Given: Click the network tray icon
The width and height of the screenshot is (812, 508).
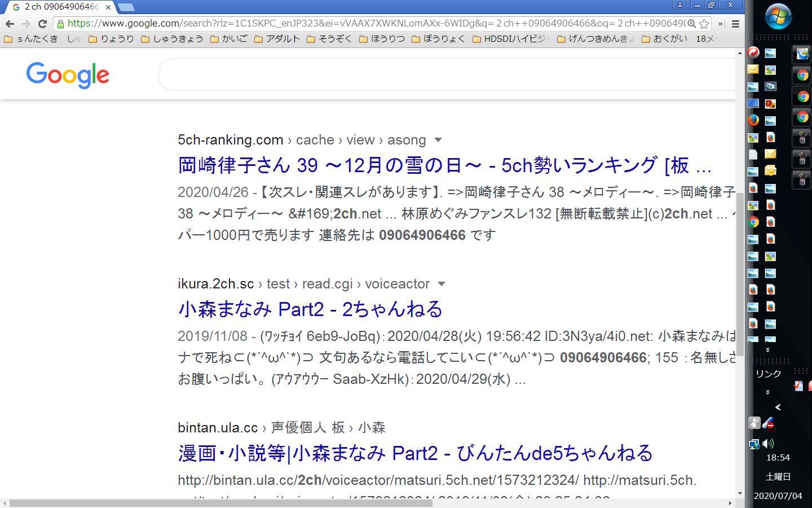Looking at the screenshot, I should pyautogui.click(x=754, y=444).
